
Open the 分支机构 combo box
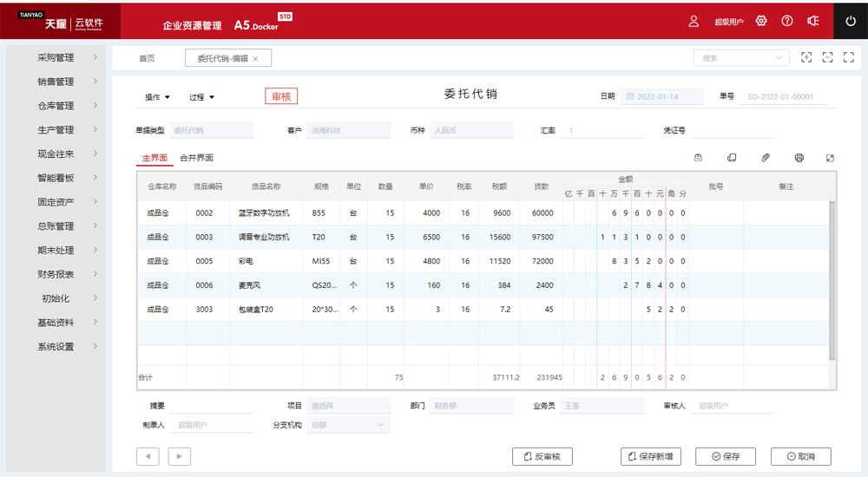[x=349, y=425]
